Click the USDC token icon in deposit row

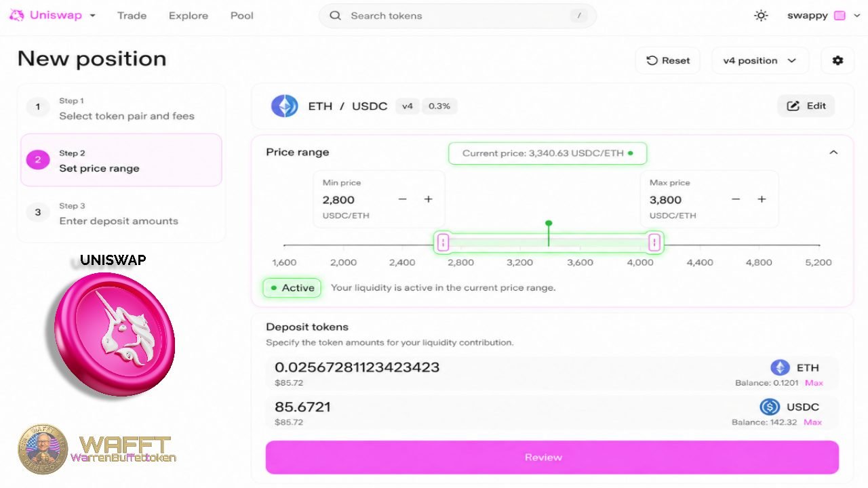[x=770, y=407]
